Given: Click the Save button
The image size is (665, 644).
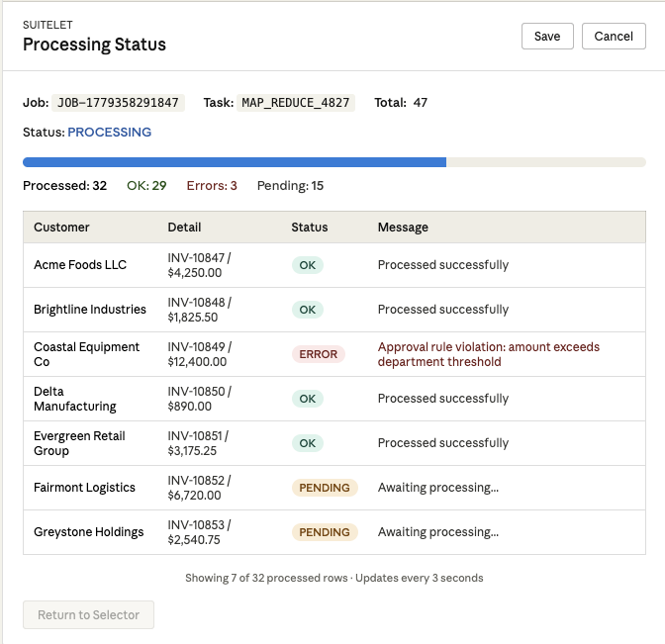Looking at the screenshot, I should click(x=547, y=36).
